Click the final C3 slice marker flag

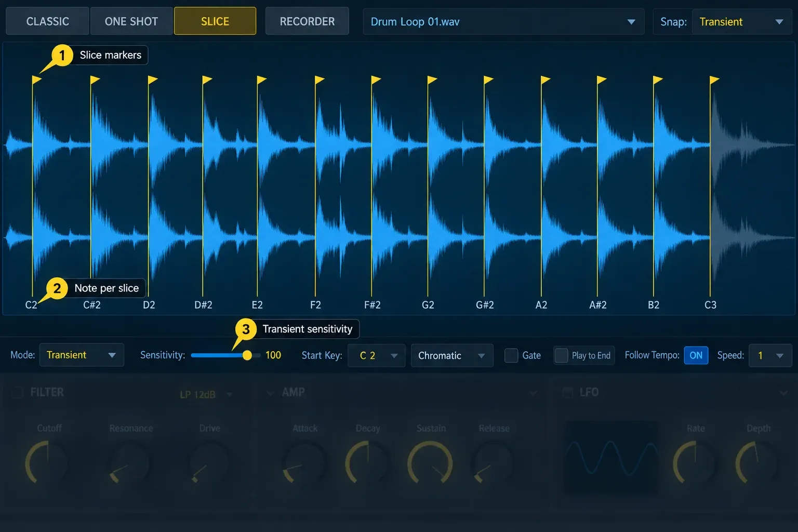pyautogui.click(x=714, y=79)
